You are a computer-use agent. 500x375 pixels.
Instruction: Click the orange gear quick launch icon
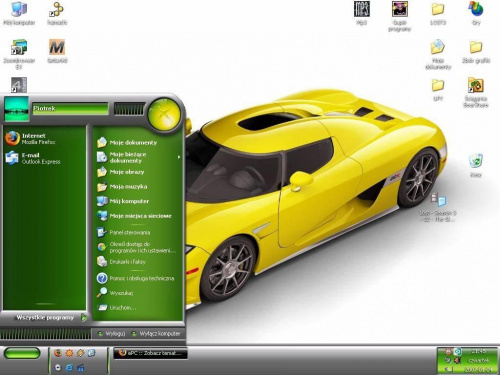tap(69, 352)
